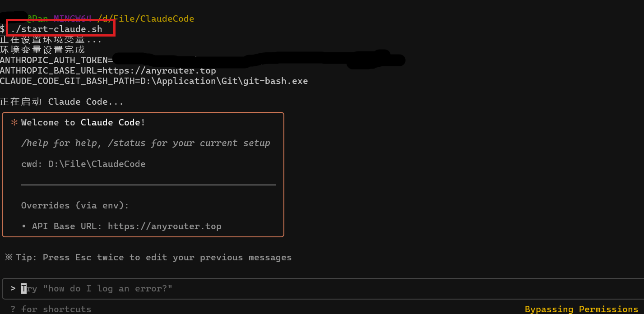644x314 pixels.
Task: Click the git-bash.exe path line
Action: click(154, 81)
